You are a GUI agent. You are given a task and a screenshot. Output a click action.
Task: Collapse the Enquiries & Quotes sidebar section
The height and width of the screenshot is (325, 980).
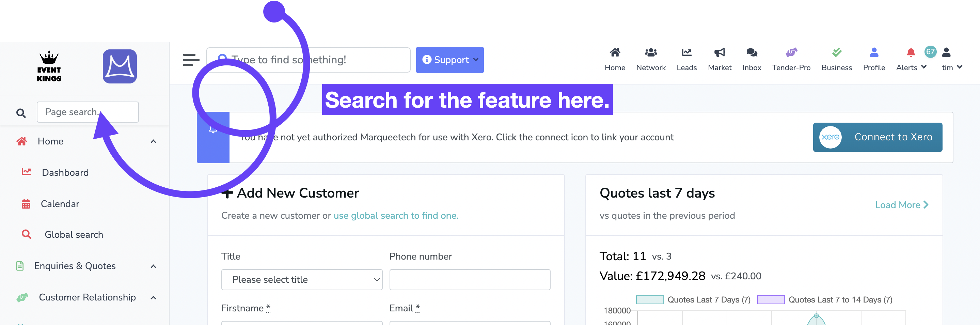point(153,266)
